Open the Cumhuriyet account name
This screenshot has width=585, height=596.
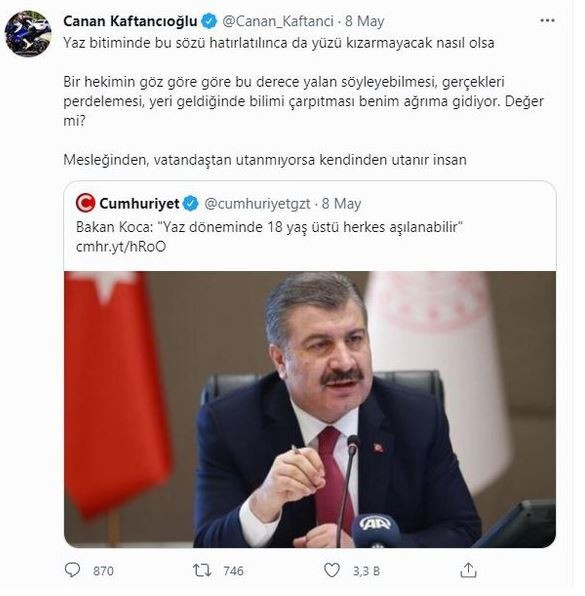(x=139, y=204)
